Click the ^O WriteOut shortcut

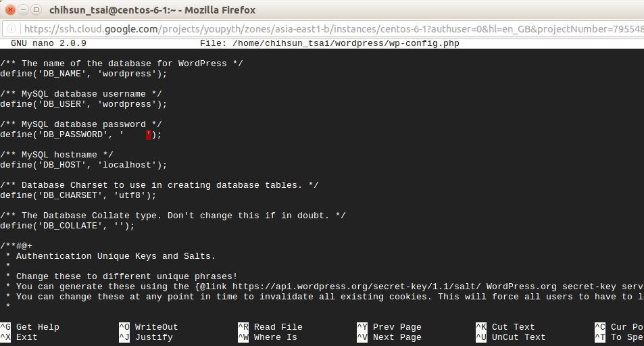click(148, 327)
